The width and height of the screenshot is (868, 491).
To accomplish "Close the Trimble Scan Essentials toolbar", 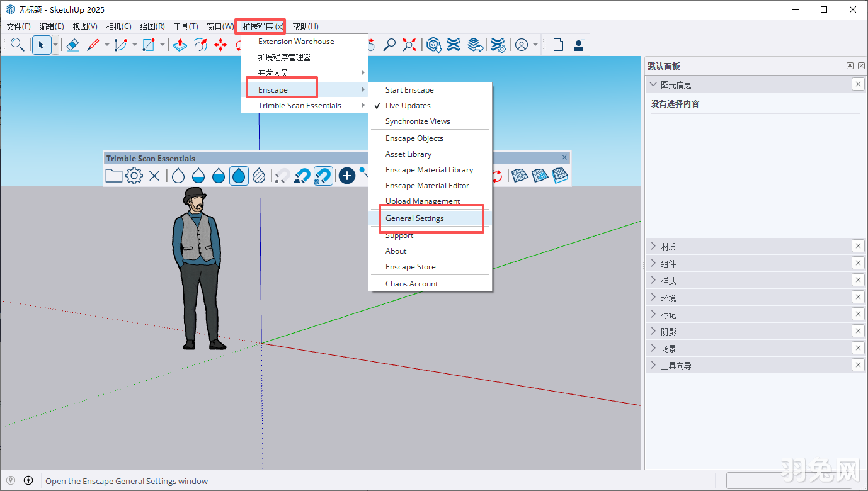I will coord(564,157).
